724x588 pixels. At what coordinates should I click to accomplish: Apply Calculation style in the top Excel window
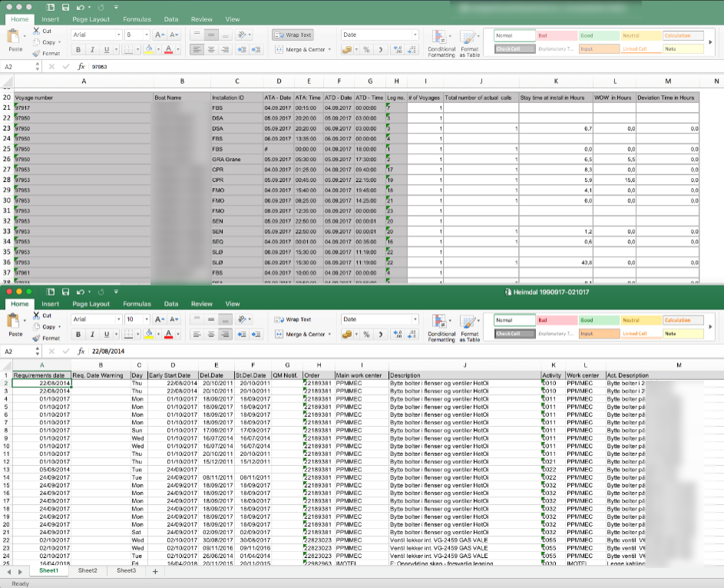[x=683, y=35]
